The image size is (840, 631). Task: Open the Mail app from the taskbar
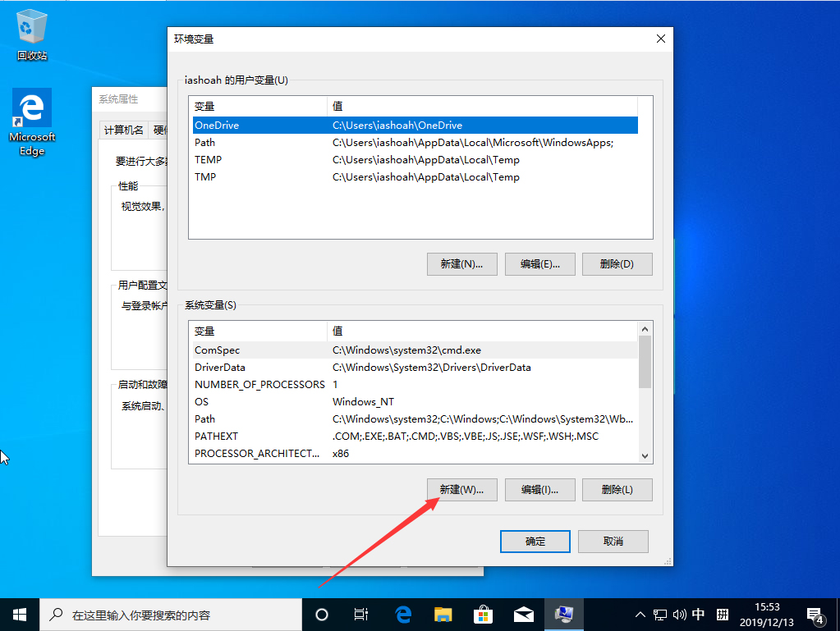[x=524, y=614]
